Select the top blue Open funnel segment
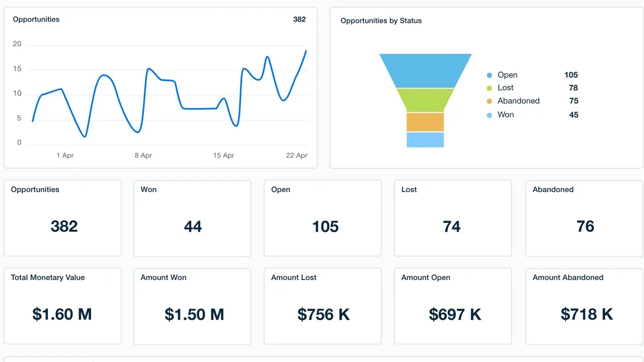 click(x=425, y=71)
